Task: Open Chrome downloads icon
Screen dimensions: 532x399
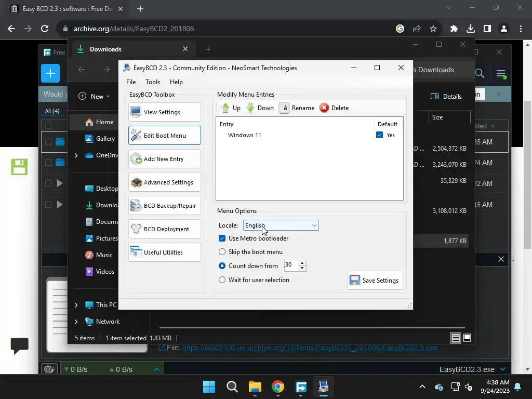Action: [471, 29]
